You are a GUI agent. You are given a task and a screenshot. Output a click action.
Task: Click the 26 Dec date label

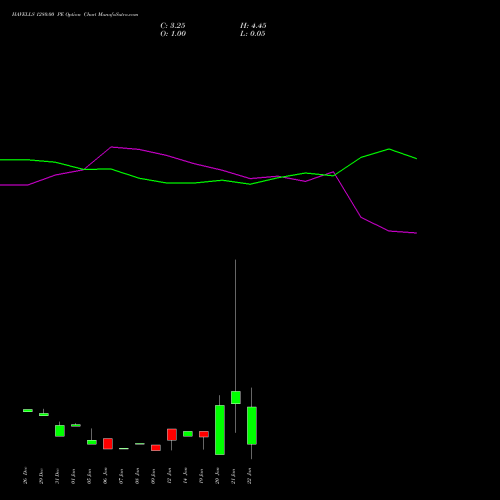coord(25,476)
